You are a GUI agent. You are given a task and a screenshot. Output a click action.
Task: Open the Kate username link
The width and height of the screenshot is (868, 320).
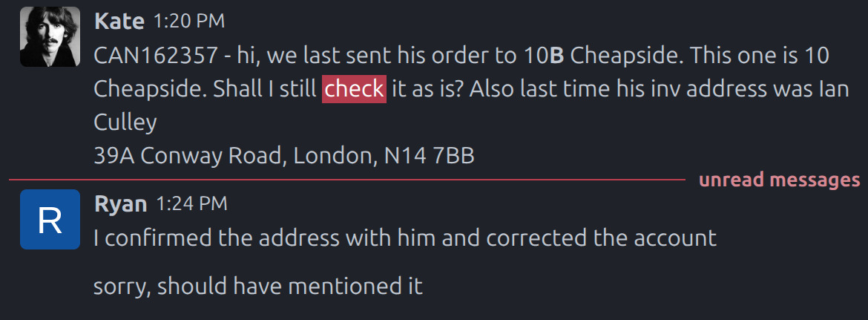click(x=119, y=22)
